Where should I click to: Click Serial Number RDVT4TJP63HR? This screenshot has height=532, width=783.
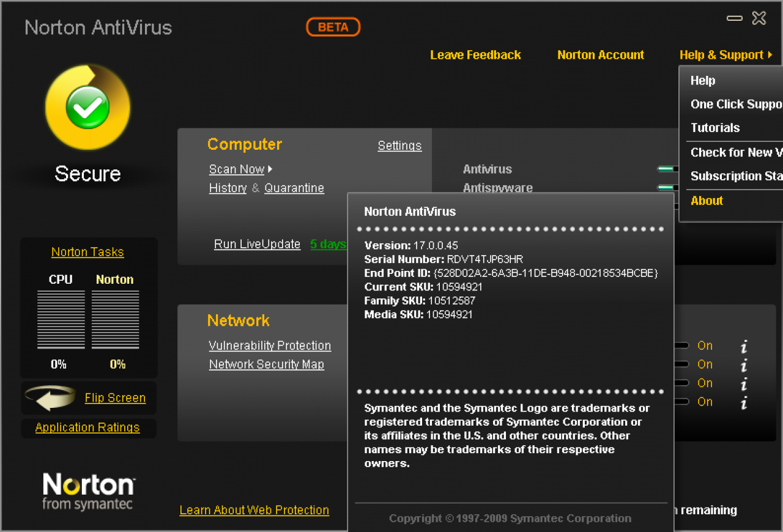pyautogui.click(x=443, y=259)
